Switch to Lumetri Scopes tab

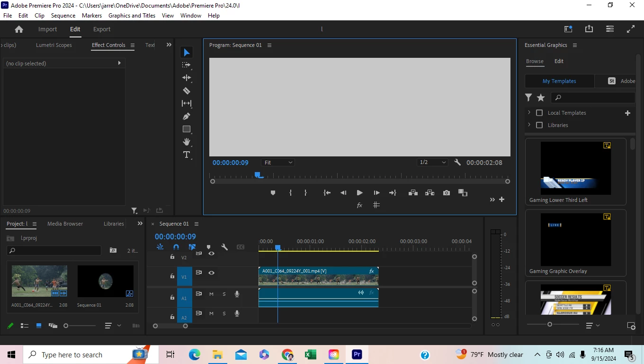[54, 45]
